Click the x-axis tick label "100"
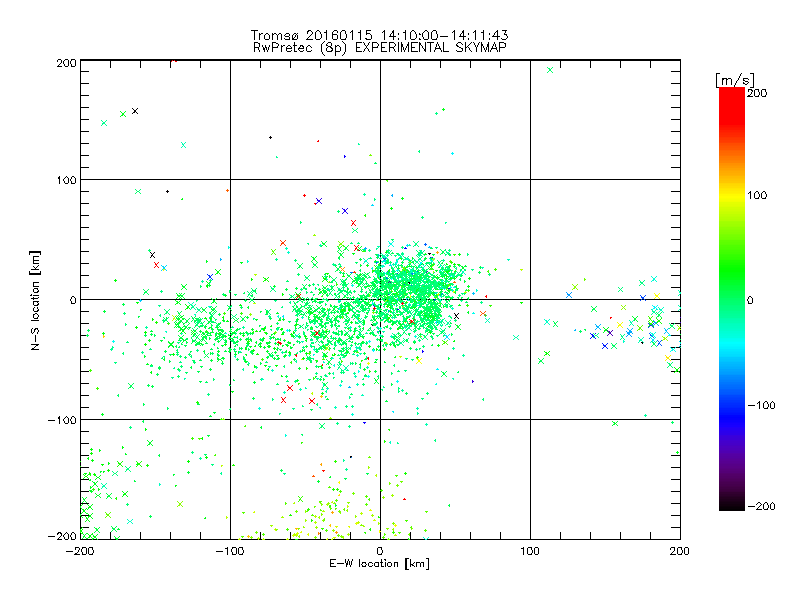 pyautogui.click(x=530, y=551)
